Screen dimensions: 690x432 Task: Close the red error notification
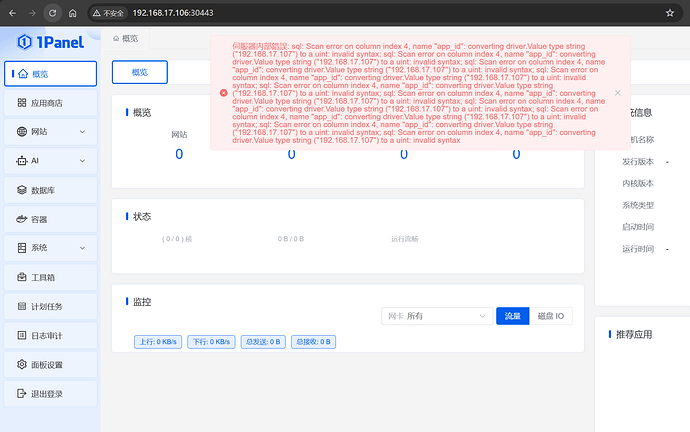click(618, 92)
